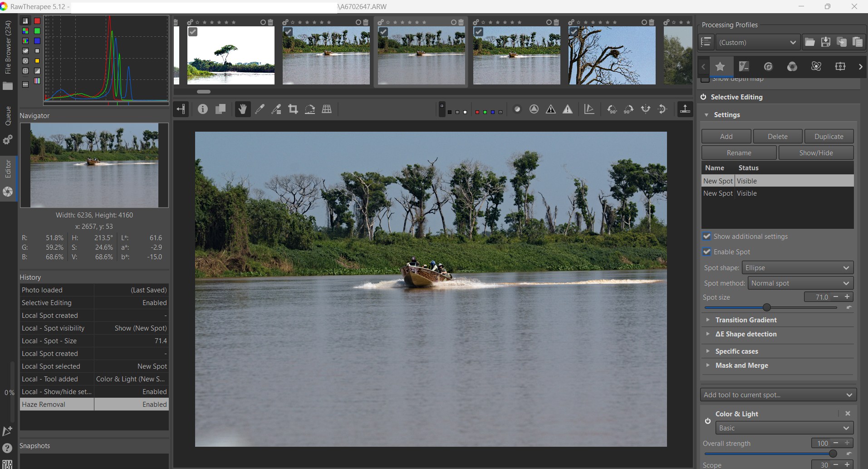Turn off Selective Editing power toggle
This screenshot has height=469, width=868.
pos(703,97)
